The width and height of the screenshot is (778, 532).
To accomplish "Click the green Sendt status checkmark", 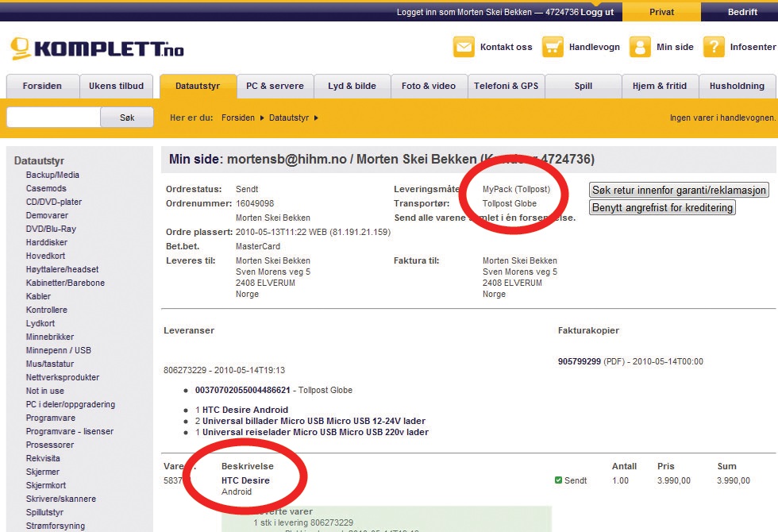I will tap(559, 480).
